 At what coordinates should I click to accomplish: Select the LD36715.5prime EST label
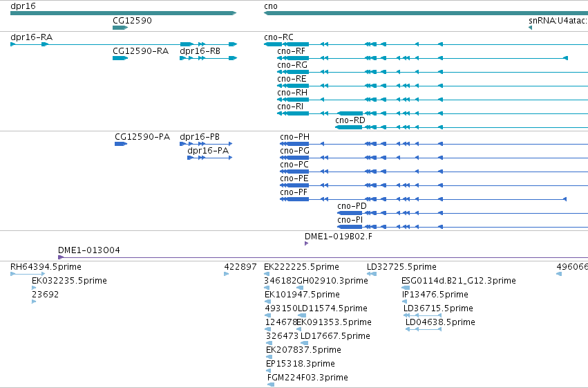pos(438,308)
